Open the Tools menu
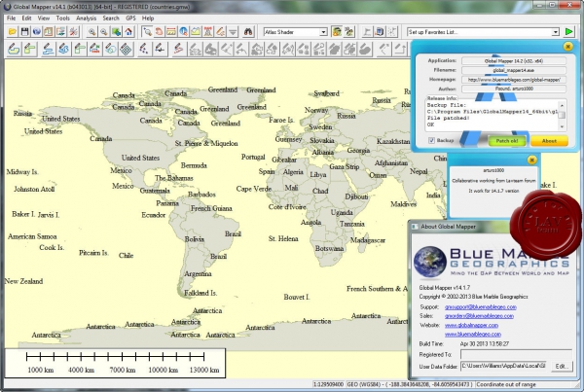 point(63,18)
